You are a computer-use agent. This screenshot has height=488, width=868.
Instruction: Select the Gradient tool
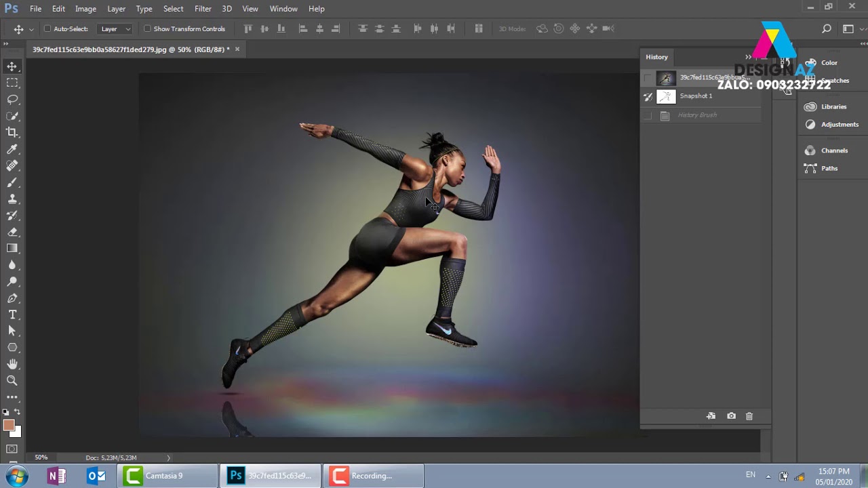12,249
